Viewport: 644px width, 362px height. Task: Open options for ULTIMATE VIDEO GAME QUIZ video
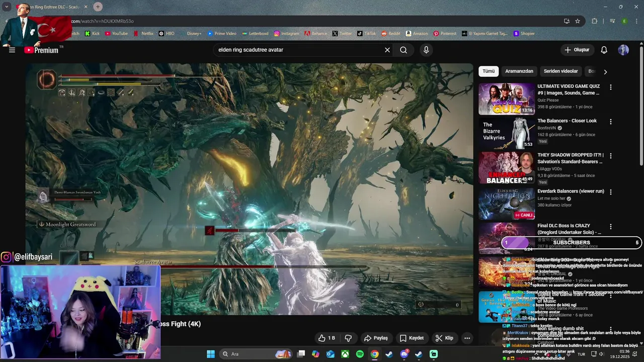(x=611, y=87)
